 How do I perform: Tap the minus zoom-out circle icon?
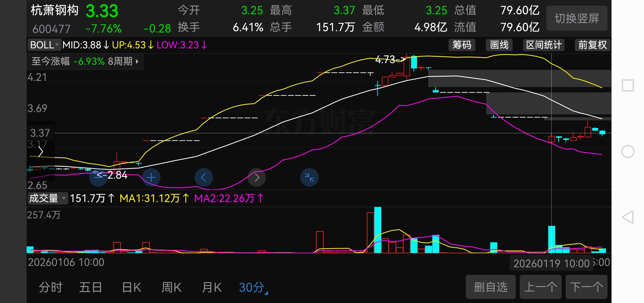coord(98,178)
